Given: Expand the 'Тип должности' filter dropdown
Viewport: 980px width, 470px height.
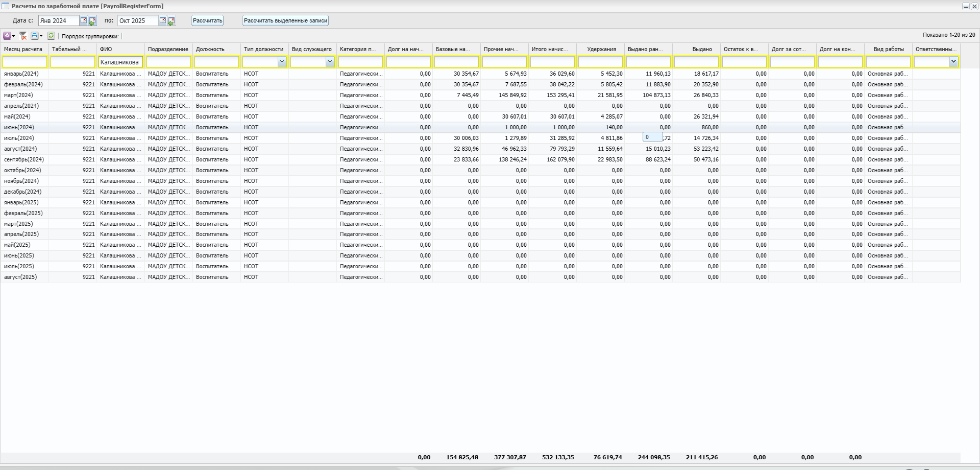Looking at the screenshot, I should [x=282, y=62].
